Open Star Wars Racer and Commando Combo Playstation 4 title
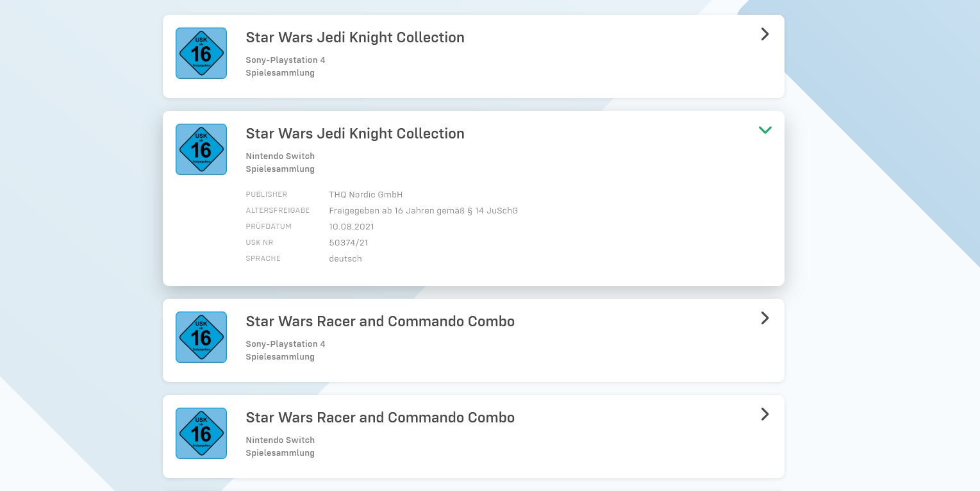The height and width of the screenshot is (491, 980). click(380, 321)
